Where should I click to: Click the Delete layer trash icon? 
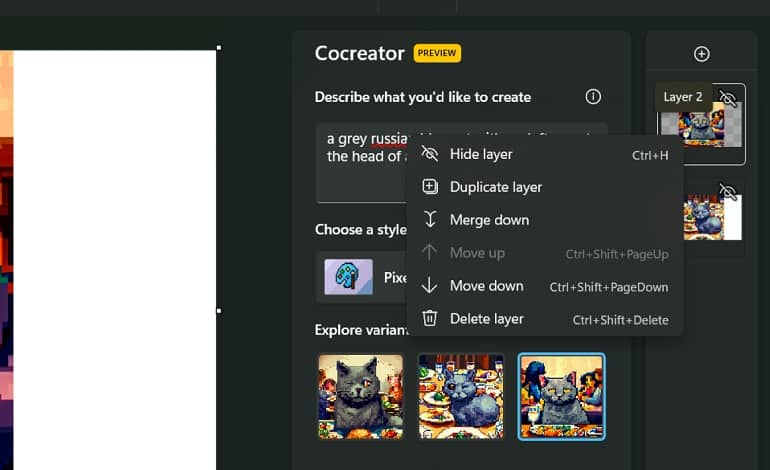click(430, 318)
